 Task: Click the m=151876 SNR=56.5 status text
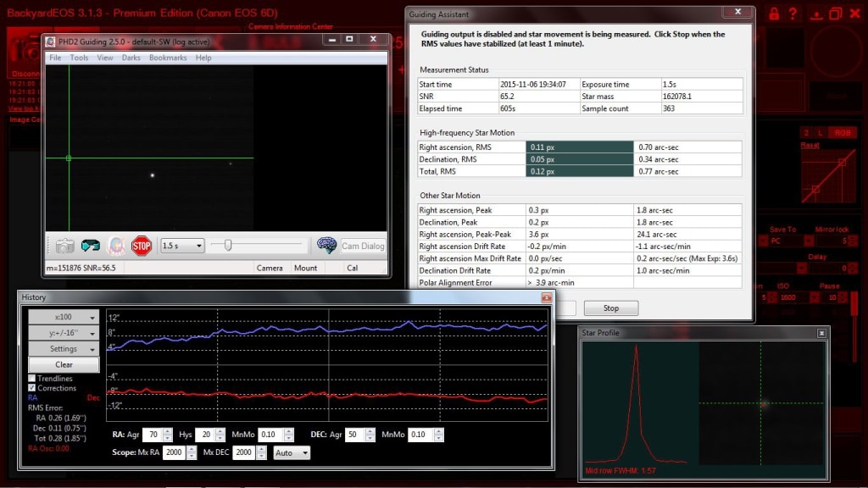tap(81, 268)
